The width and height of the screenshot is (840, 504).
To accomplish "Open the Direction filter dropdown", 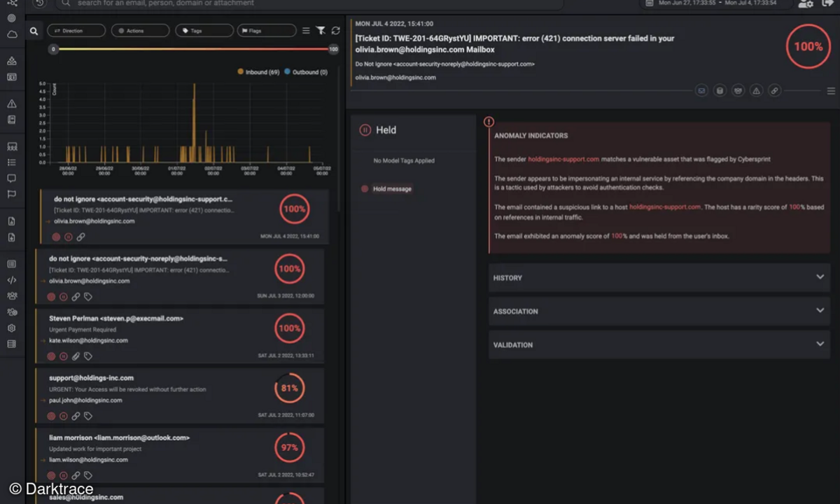I will (x=76, y=31).
